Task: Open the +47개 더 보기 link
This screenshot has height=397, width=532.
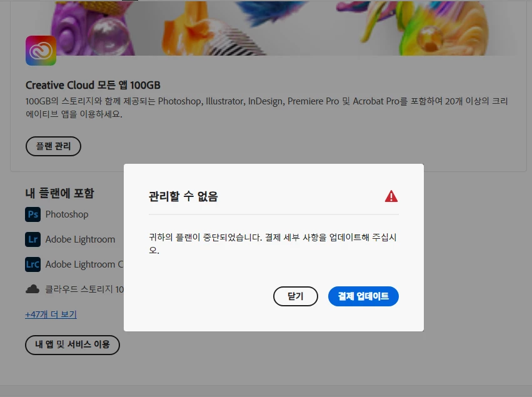Action: point(51,314)
